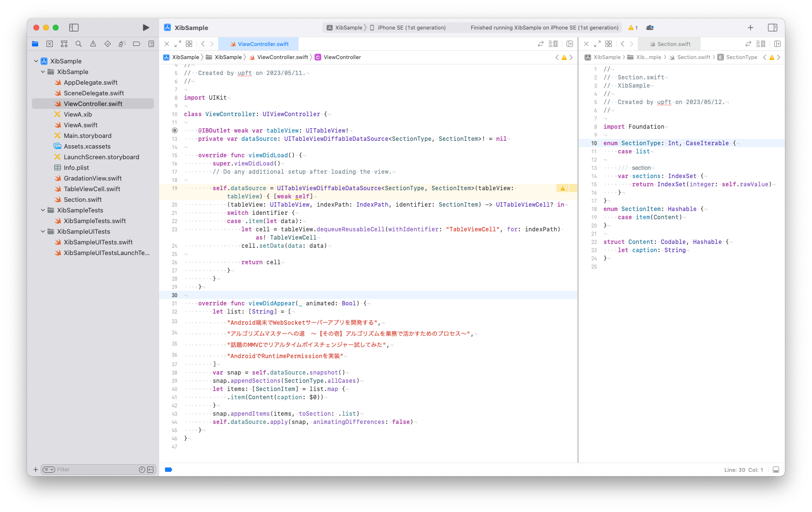812x512 pixels.
Task: Click the Line 30 Col 1 indicator
Action: (x=743, y=470)
